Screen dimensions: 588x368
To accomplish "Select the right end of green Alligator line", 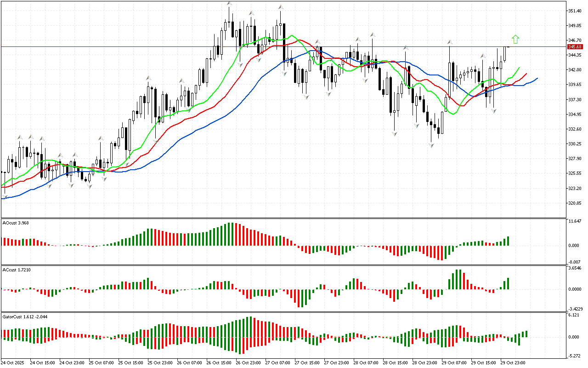I will click(519, 68).
